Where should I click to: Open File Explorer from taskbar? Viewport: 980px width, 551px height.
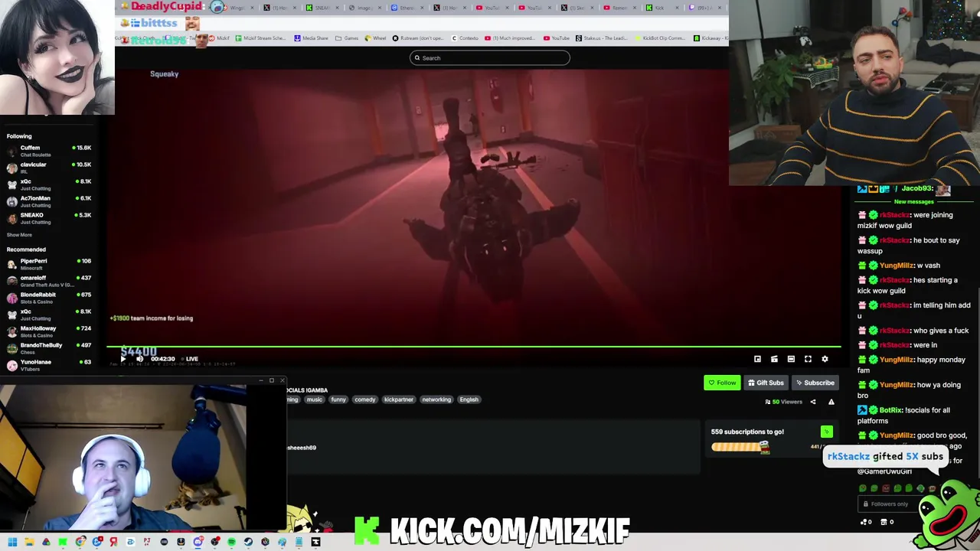pos(29,542)
